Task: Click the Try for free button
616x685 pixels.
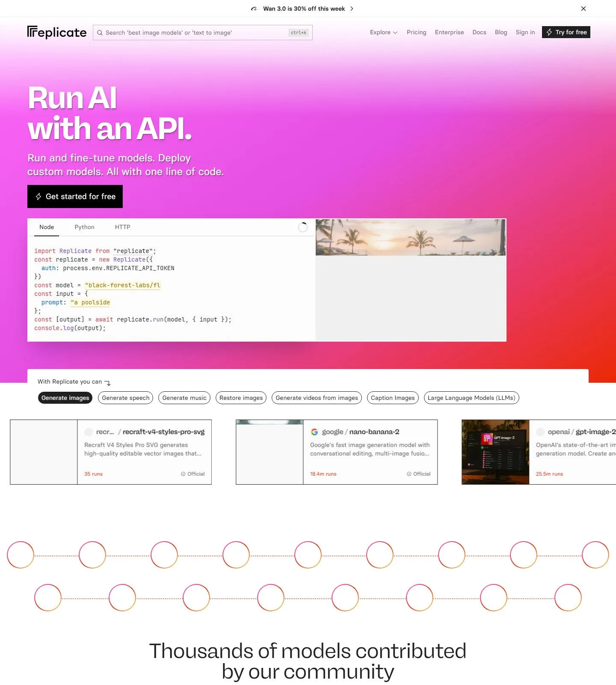Action: (566, 32)
